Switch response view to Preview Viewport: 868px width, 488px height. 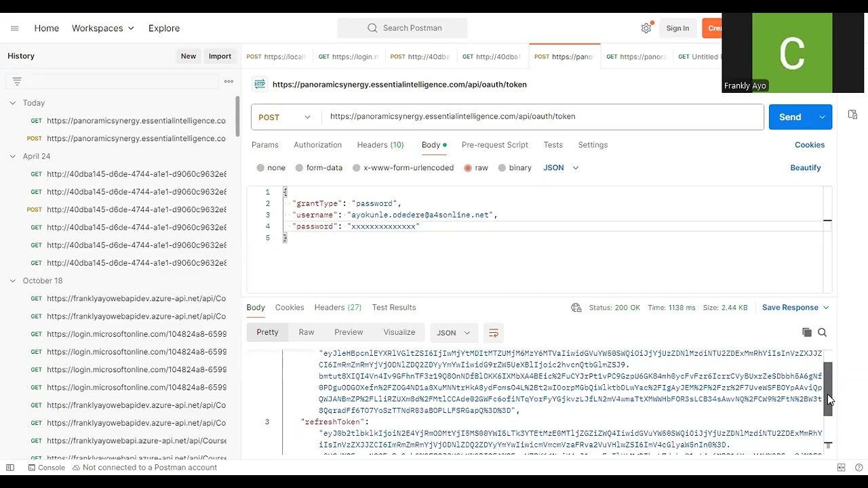tap(349, 332)
